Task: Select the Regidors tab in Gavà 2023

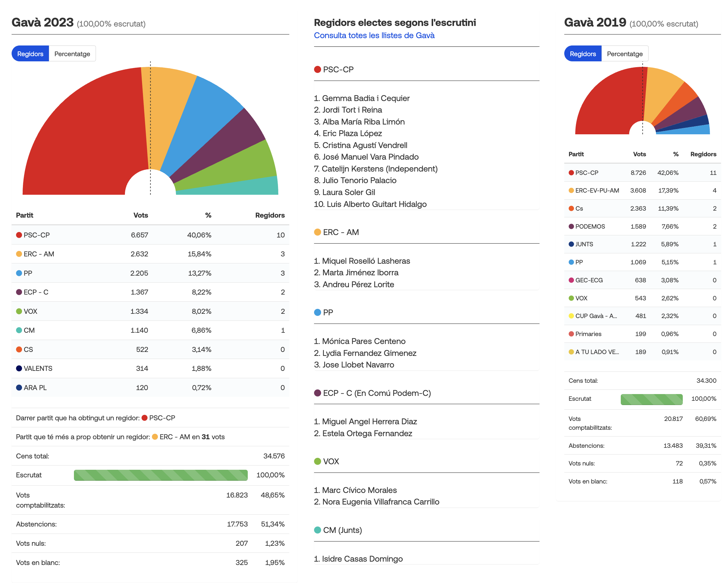Action: click(x=30, y=54)
